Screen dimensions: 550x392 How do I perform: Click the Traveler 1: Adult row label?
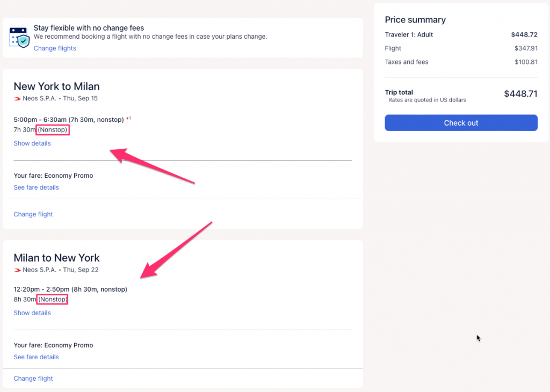409,35
